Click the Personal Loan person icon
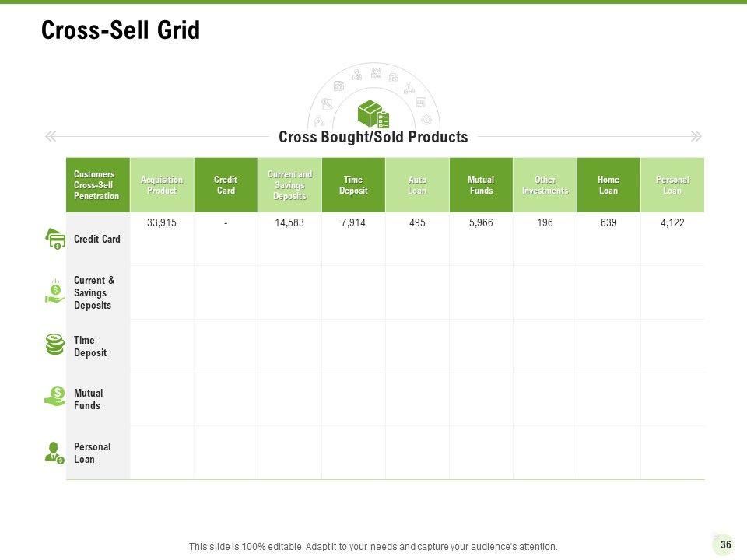The width and height of the screenshot is (747, 560). 55,453
